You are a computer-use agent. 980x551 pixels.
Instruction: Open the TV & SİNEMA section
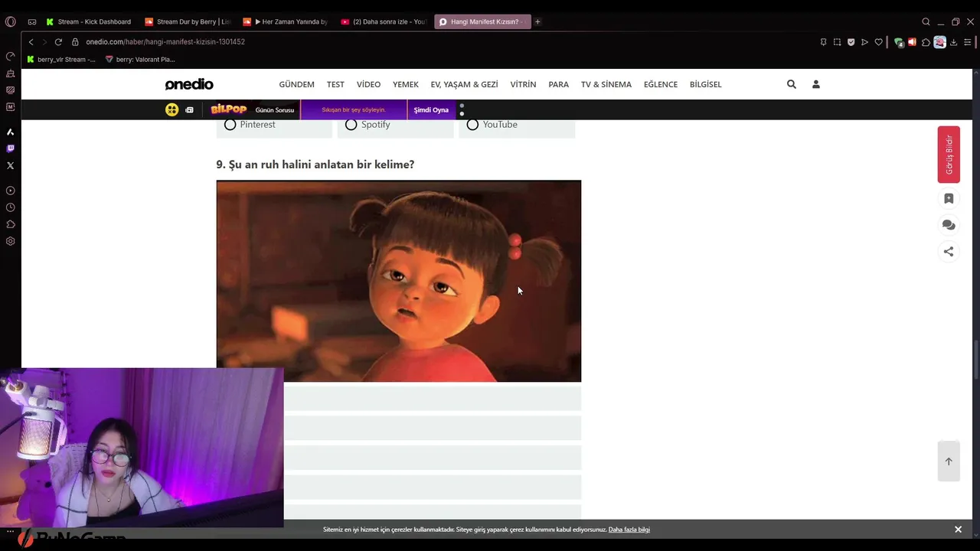coord(606,84)
